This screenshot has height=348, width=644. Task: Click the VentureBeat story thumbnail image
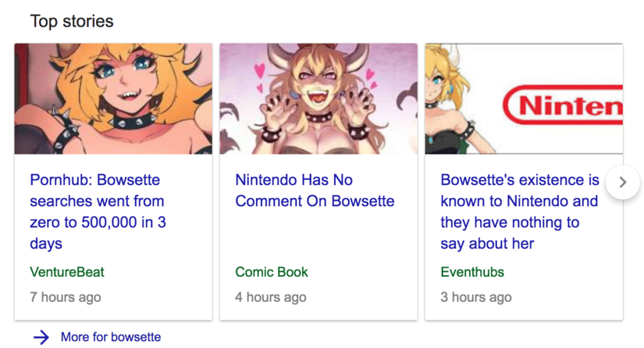click(113, 99)
